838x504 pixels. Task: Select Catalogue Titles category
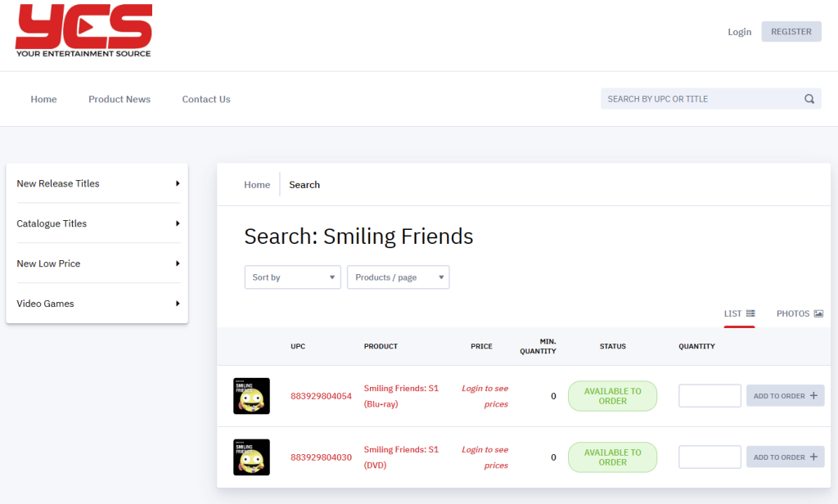[x=52, y=223]
